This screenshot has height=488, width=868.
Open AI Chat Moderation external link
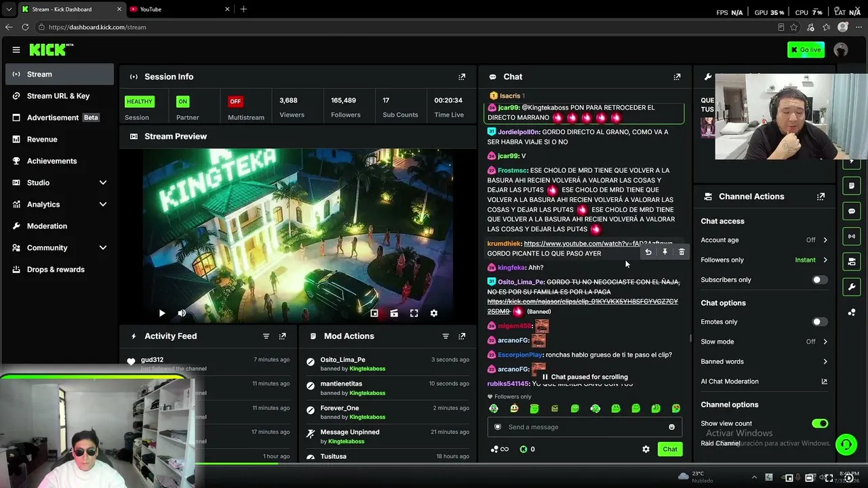coord(824,382)
